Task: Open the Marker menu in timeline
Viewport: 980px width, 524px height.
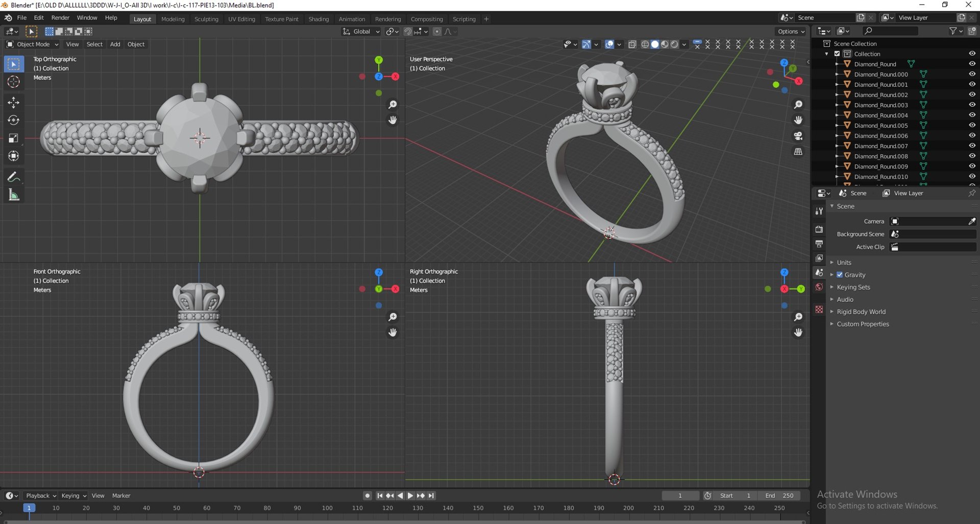Action: tap(121, 495)
